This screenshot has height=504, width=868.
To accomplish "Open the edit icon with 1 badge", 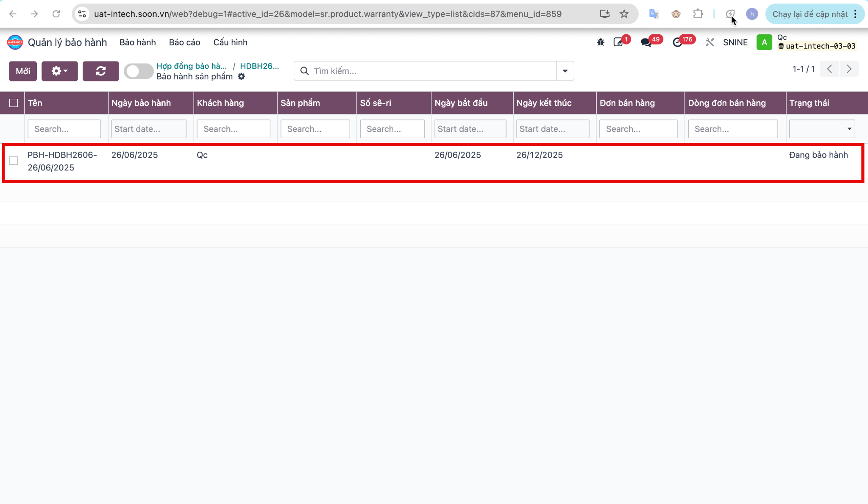I will (618, 42).
